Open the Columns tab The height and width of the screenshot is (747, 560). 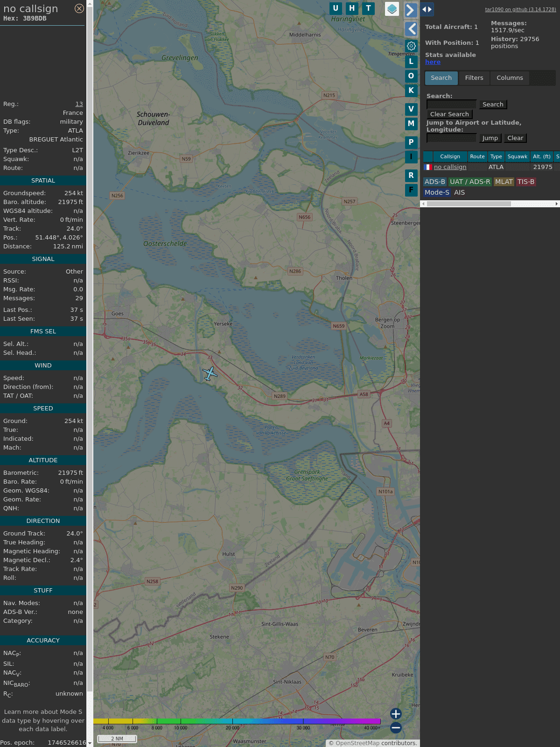coord(510,78)
